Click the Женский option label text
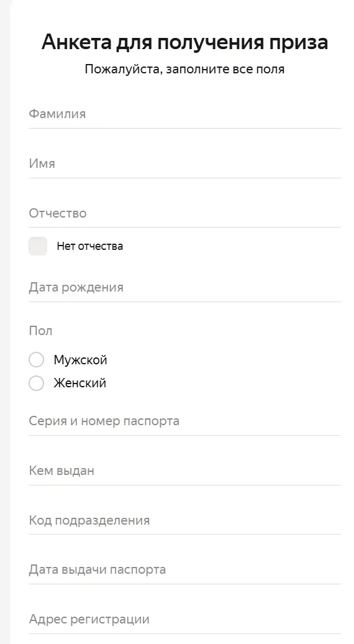 pyautogui.click(x=80, y=383)
